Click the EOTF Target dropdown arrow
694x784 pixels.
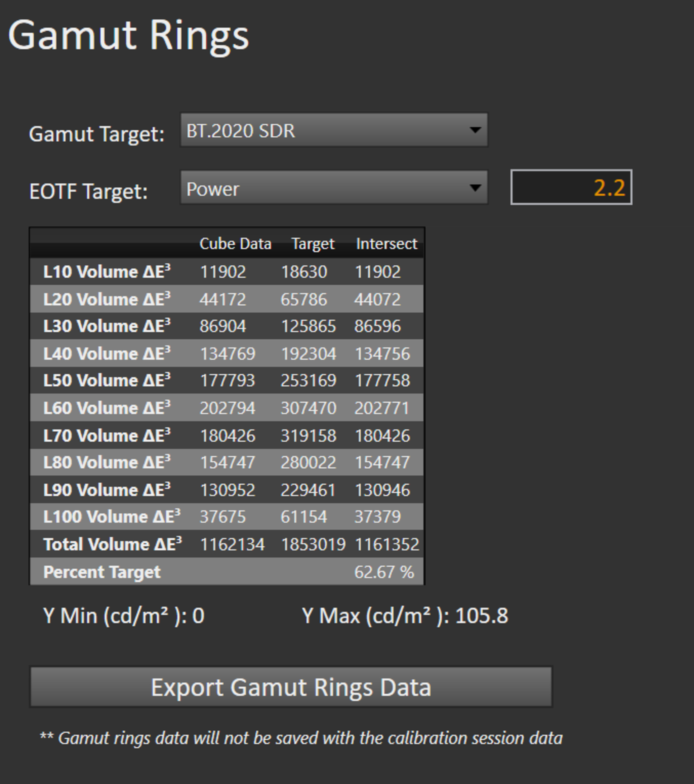point(475,188)
